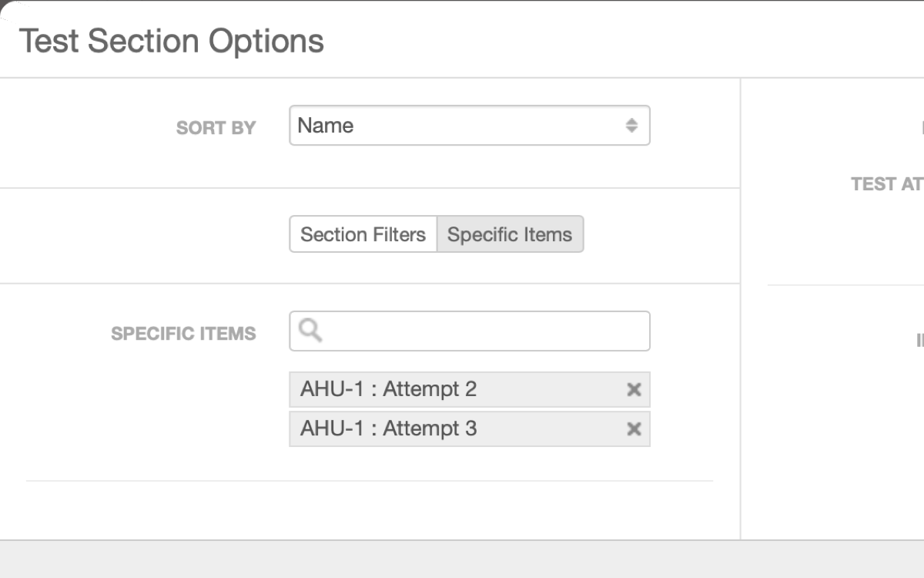Open the Sort By dropdown showing Name
Screen dimensions: 924x578
coord(470,126)
